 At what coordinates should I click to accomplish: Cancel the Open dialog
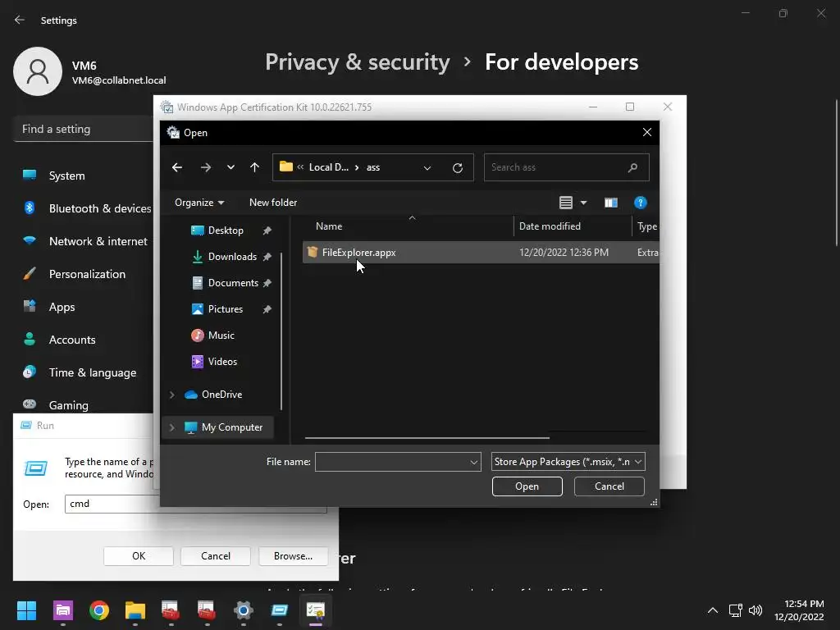(609, 486)
